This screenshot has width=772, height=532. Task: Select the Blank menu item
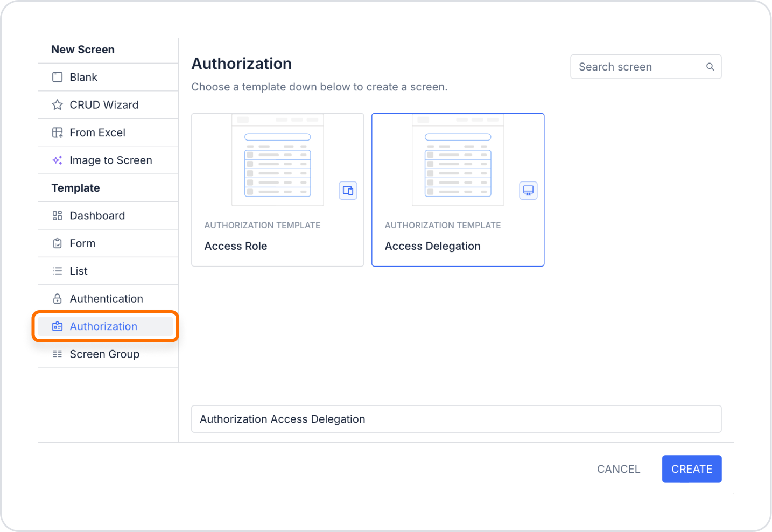108,77
